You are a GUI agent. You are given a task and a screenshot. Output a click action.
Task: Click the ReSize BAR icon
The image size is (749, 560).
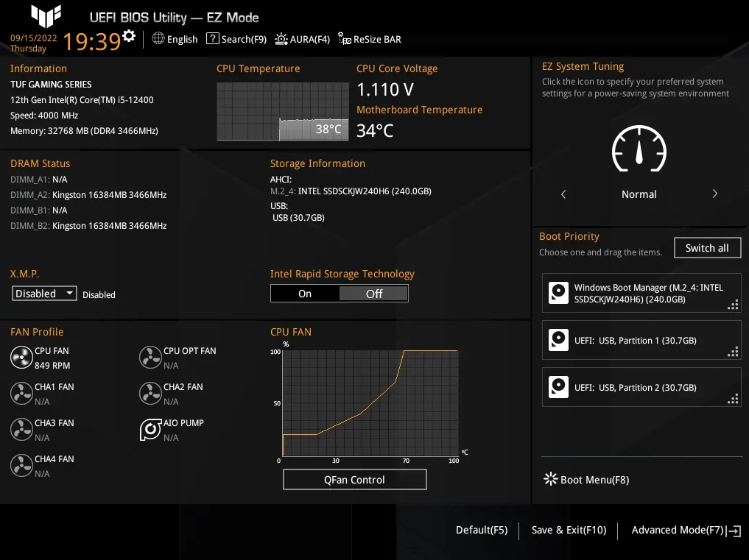click(x=345, y=38)
